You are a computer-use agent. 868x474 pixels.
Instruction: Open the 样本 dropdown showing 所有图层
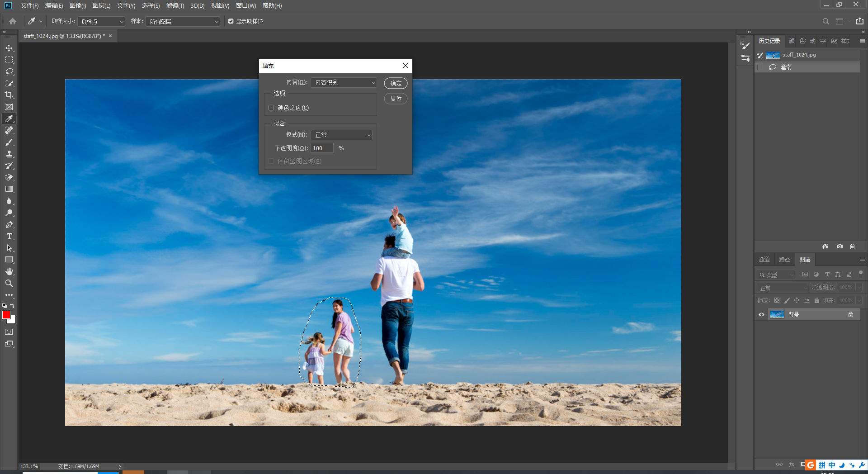pos(183,22)
